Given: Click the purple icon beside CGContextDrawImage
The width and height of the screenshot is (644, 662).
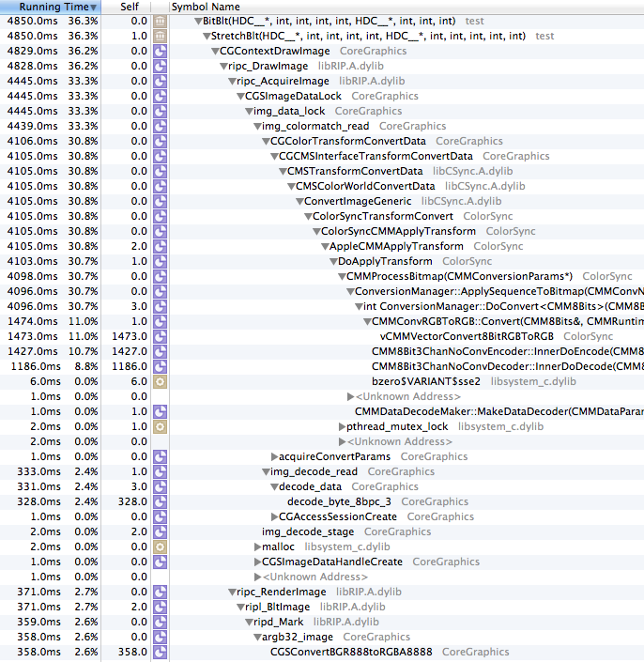Looking at the screenshot, I should 160,51.
